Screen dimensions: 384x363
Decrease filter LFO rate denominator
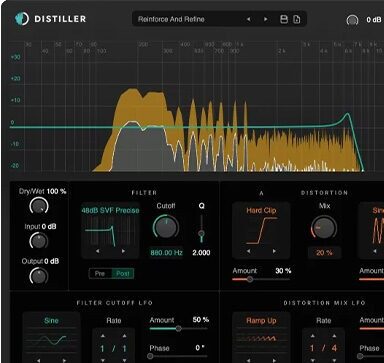(124, 360)
